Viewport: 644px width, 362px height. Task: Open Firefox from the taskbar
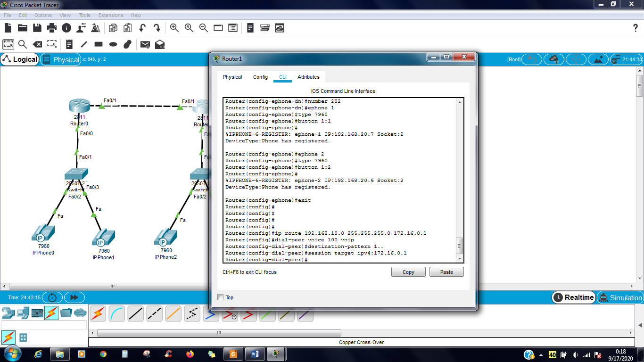tap(190, 354)
